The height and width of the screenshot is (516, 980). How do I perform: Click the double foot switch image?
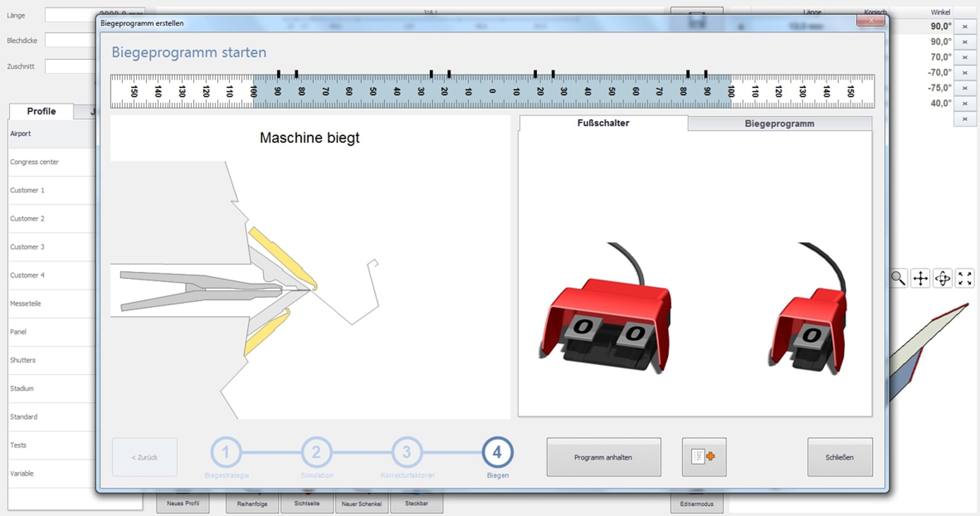[x=606, y=317]
